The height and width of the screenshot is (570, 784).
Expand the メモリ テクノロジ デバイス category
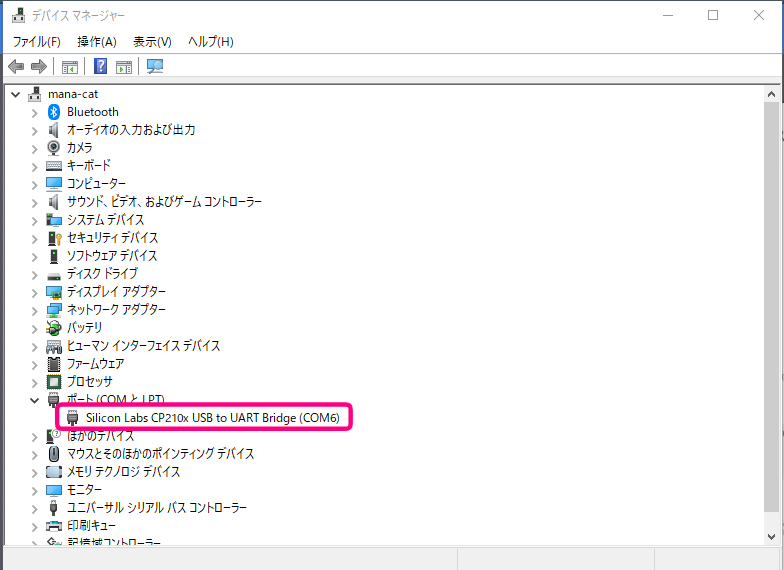pyautogui.click(x=34, y=472)
